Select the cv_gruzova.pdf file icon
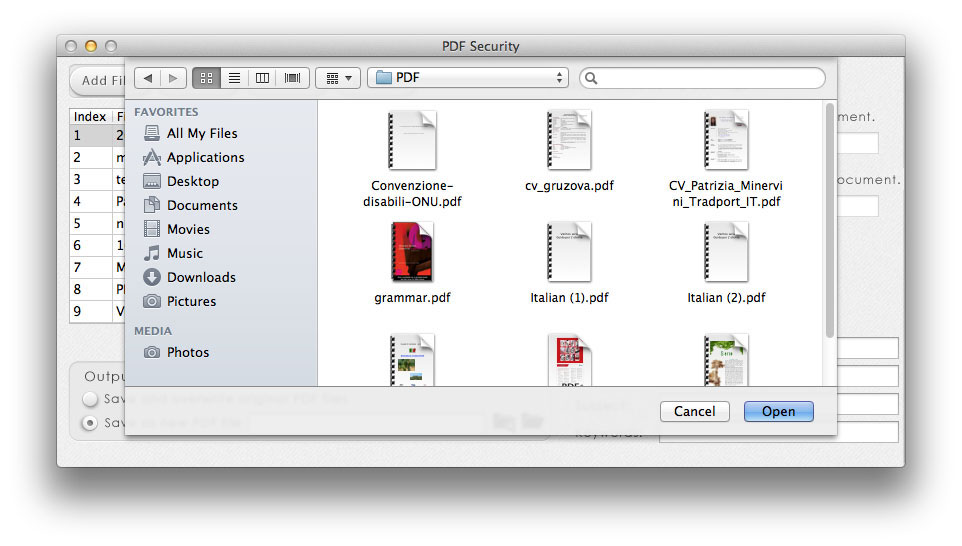The height and width of the screenshot is (546, 962). [569, 140]
